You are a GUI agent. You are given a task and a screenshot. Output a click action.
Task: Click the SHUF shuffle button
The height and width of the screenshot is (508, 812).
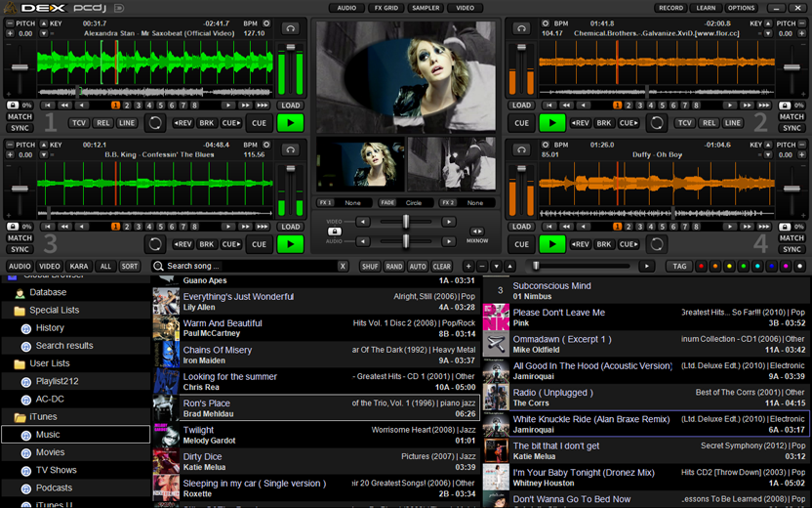370,266
